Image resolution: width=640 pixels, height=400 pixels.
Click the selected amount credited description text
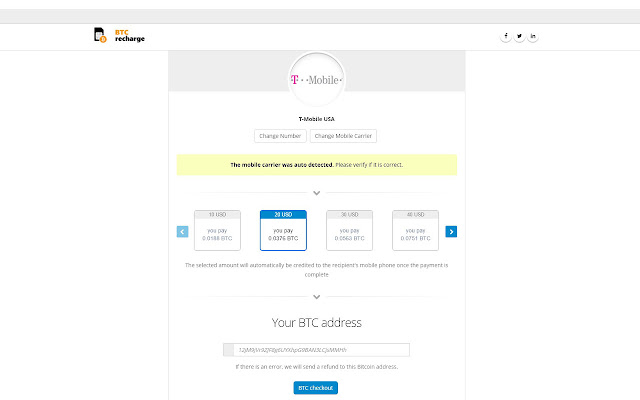pyautogui.click(x=317, y=270)
